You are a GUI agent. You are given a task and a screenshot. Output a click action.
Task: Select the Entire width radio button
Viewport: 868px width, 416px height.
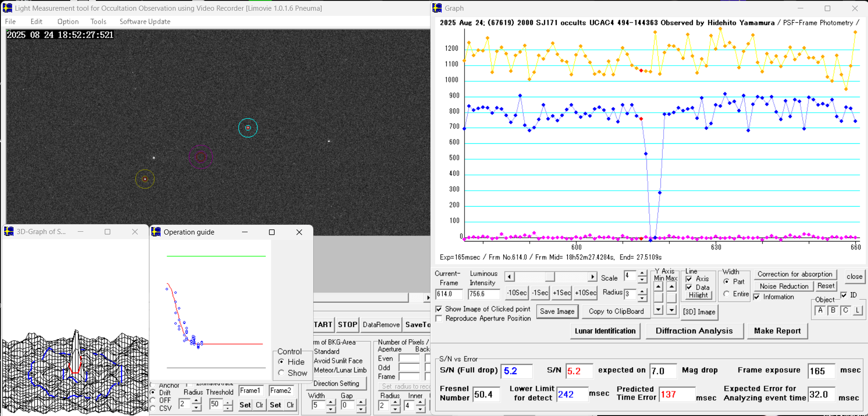[x=727, y=294]
